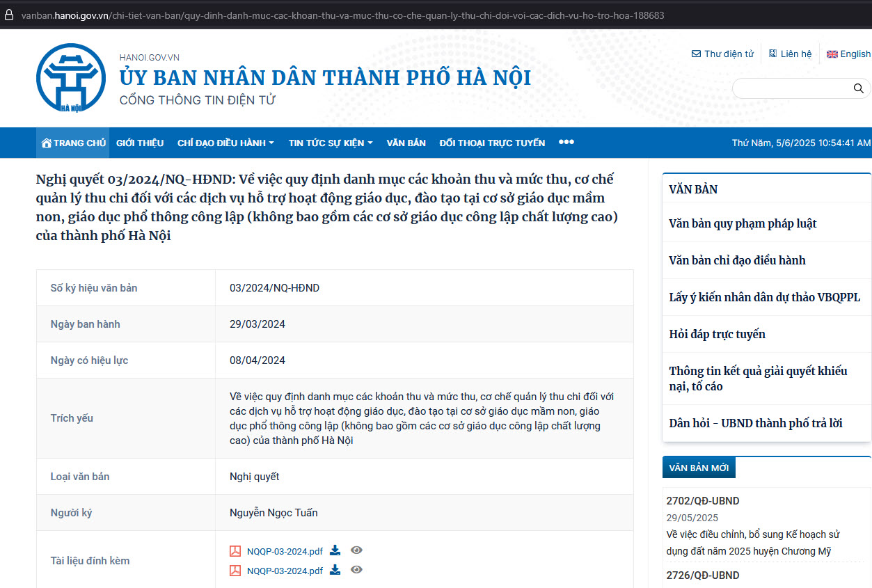Click the Nghị quyết document type value

click(x=254, y=477)
